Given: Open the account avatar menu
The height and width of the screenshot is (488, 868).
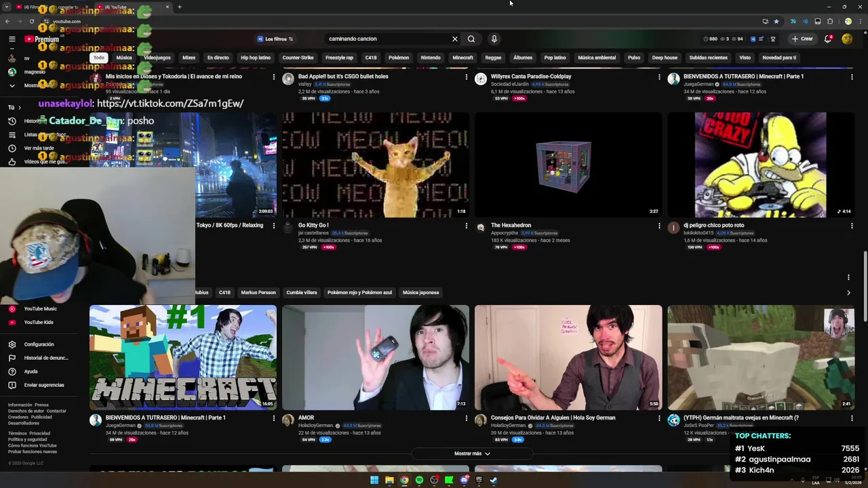Looking at the screenshot, I should point(847,39).
